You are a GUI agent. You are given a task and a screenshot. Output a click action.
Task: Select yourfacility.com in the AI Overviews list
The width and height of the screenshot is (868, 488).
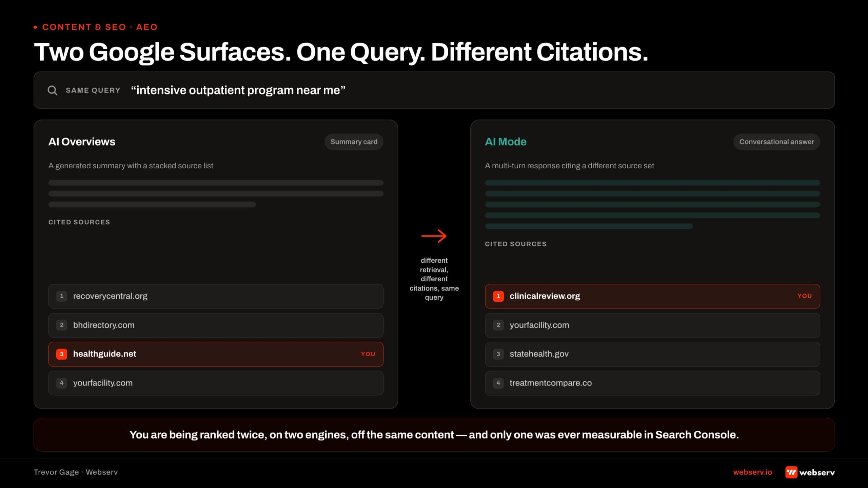click(216, 383)
